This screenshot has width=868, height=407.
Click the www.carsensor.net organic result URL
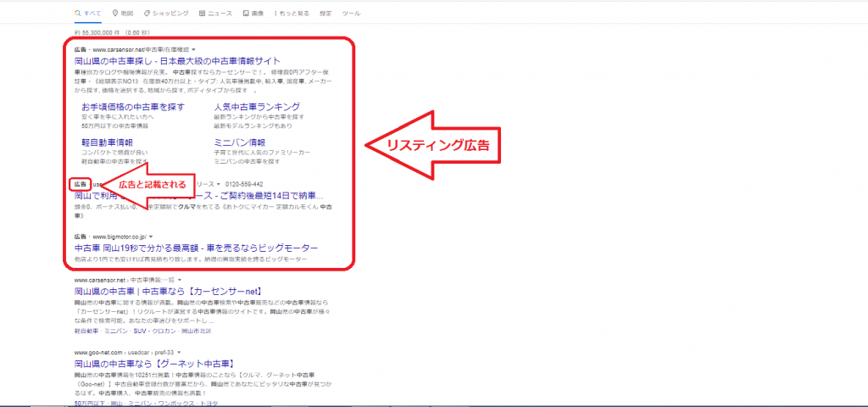(100, 280)
